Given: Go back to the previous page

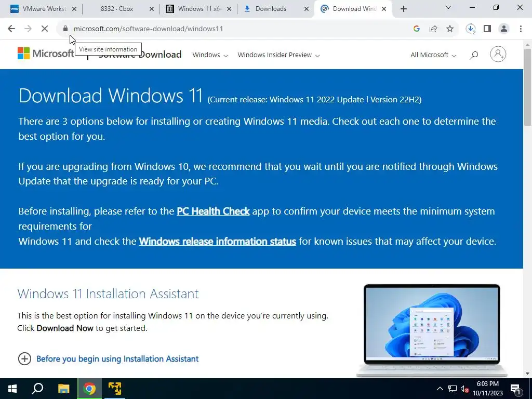Looking at the screenshot, I should point(11,29).
